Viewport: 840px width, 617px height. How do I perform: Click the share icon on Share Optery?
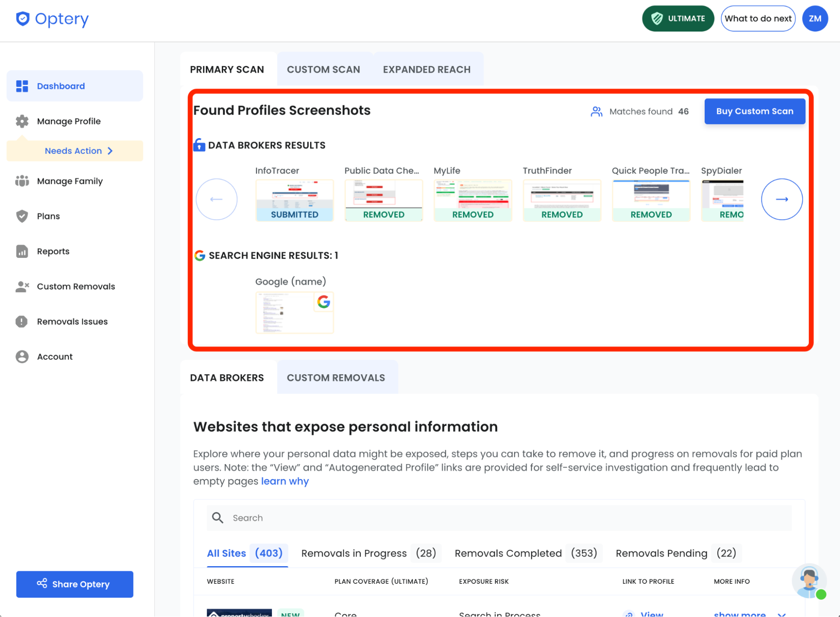pyautogui.click(x=42, y=583)
